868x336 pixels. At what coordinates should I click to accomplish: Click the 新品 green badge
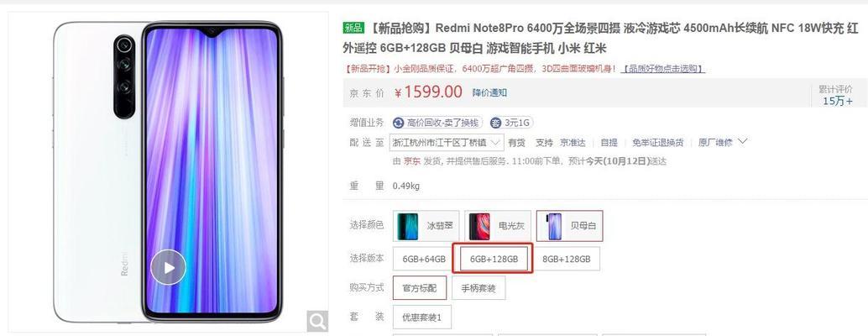point(353,28)
